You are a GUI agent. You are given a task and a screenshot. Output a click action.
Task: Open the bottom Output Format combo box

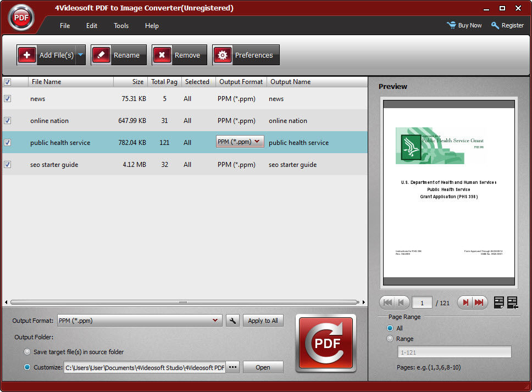point(140,321)
